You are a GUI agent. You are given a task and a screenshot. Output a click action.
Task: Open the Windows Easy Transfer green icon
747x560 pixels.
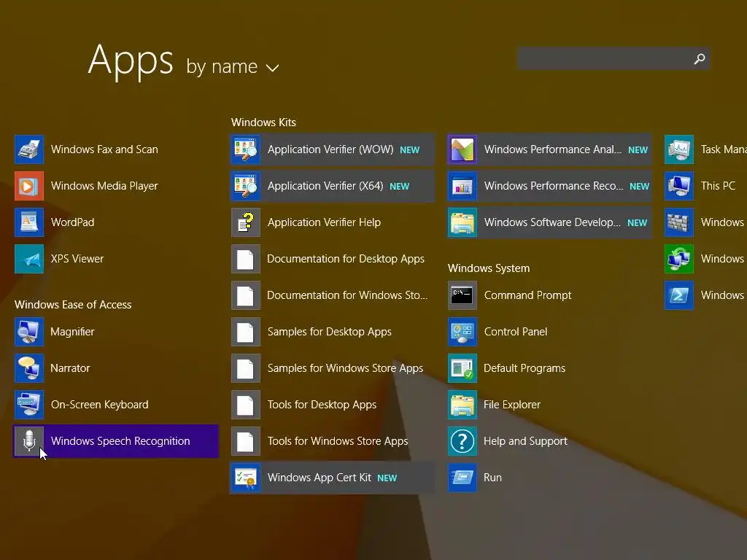679,259
